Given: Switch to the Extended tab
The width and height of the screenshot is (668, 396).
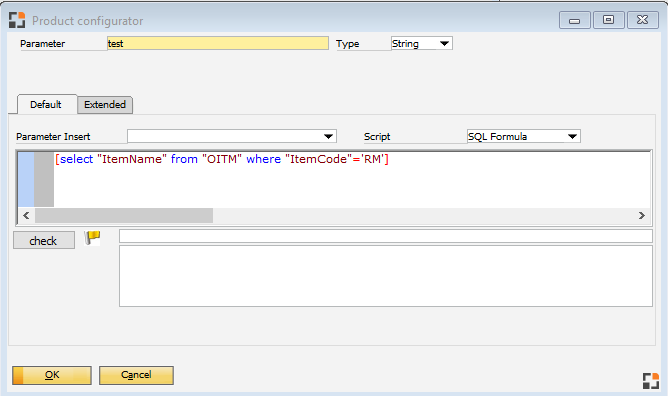Looking at the screenshot, I should tap(105, 105).
